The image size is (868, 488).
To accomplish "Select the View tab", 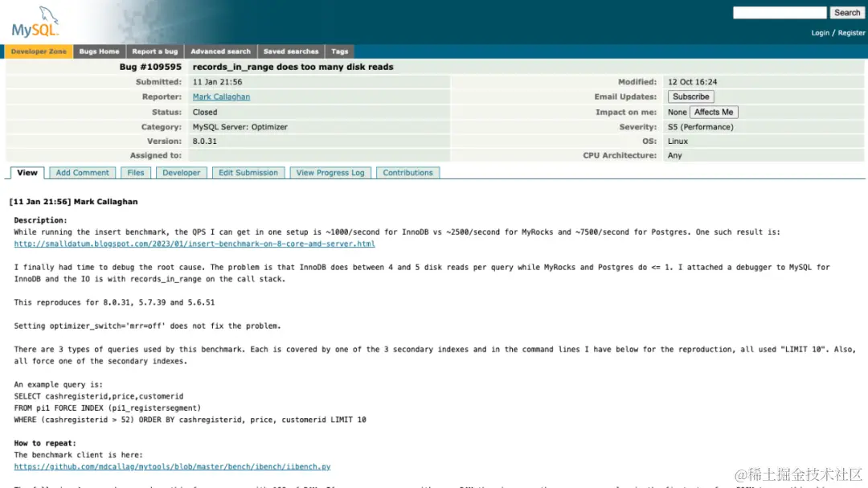I will point(27,173).
